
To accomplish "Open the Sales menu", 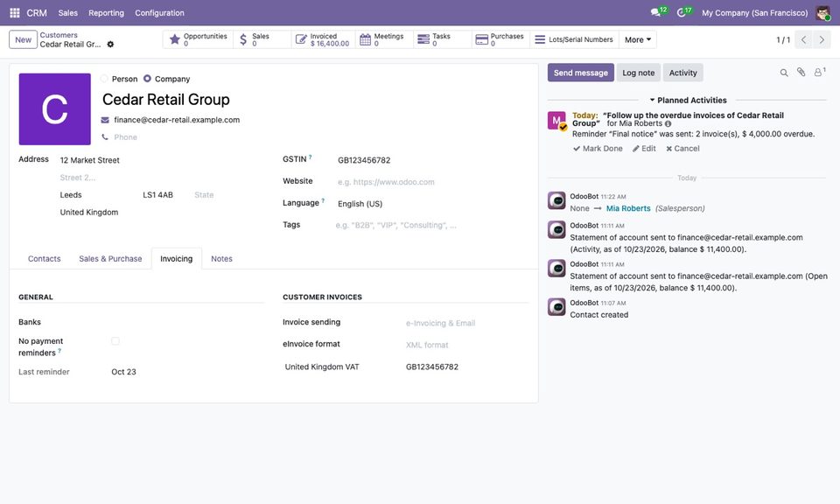I will click(68, 13).
